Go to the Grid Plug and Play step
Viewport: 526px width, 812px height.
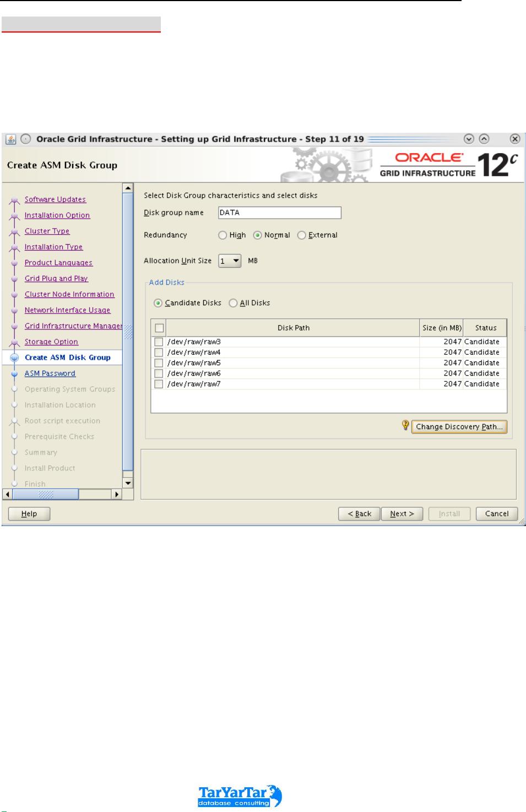[56, 279]
